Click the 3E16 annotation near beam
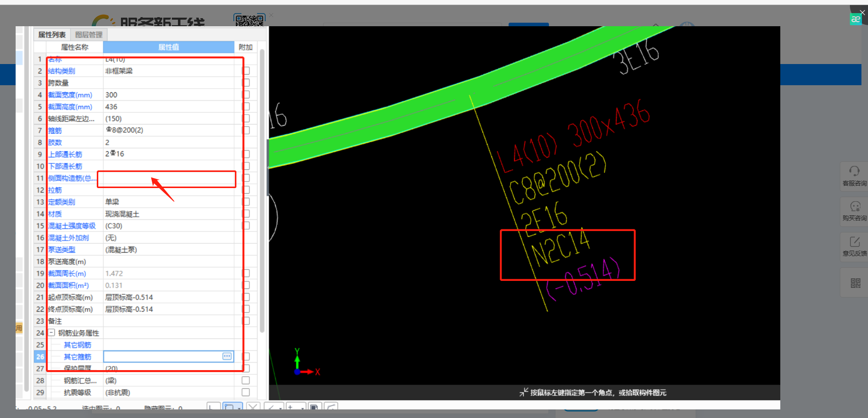Screen dimensions: 868x418 coord(636,57)
